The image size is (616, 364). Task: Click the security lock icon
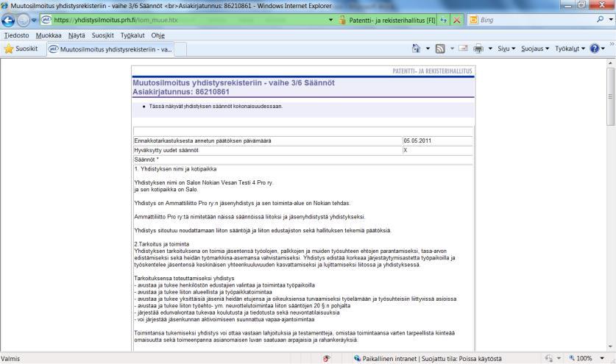coord(342,20)
